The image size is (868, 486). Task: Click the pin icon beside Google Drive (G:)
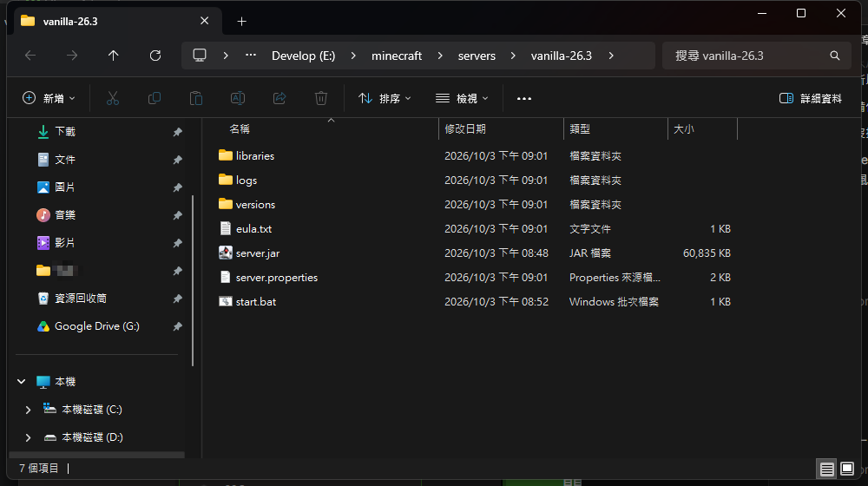[x=177, y=326]
